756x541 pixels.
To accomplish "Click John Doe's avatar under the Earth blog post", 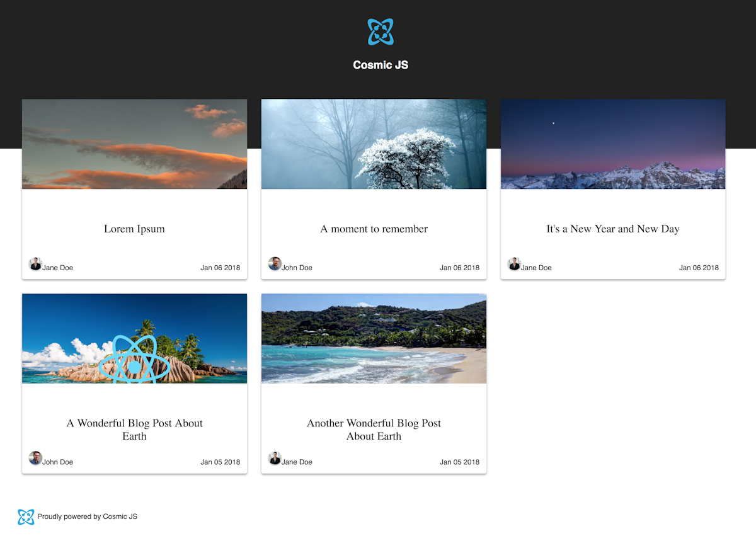I will click(x=35, y=458).
